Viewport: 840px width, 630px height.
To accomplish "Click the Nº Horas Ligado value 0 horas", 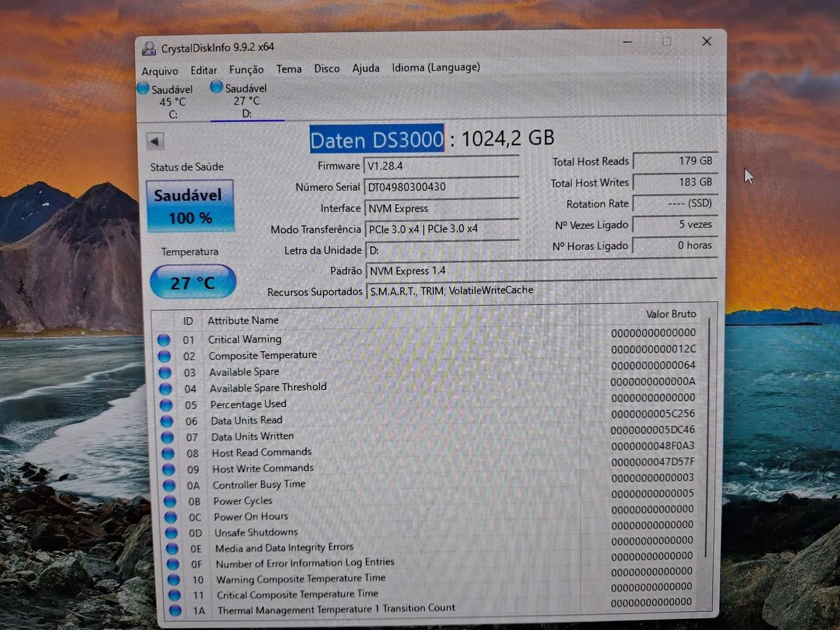I will (675, 245).
